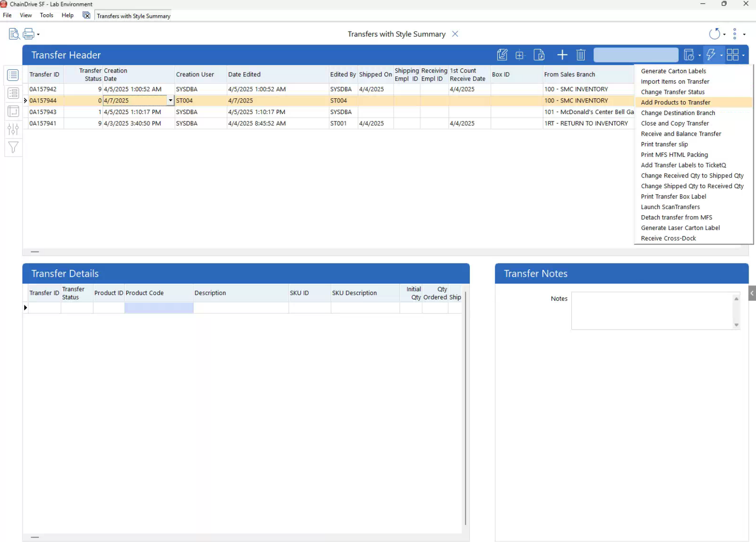Screen dimensions: 756x542
Task: Choose Detach transfer from MFS
Action: click(x=676, y=217)
